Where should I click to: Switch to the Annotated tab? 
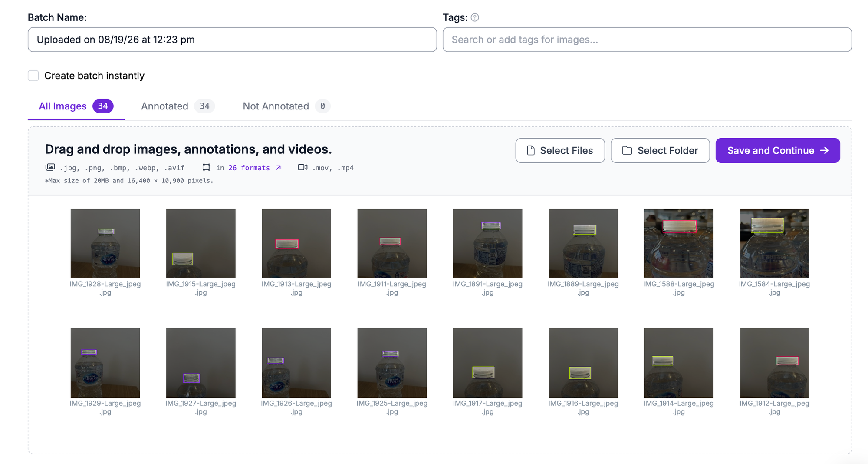(178, 106)
